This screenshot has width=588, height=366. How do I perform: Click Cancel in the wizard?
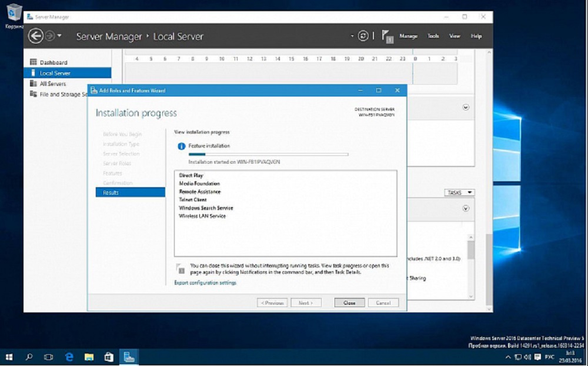click(x=383, y=302)
